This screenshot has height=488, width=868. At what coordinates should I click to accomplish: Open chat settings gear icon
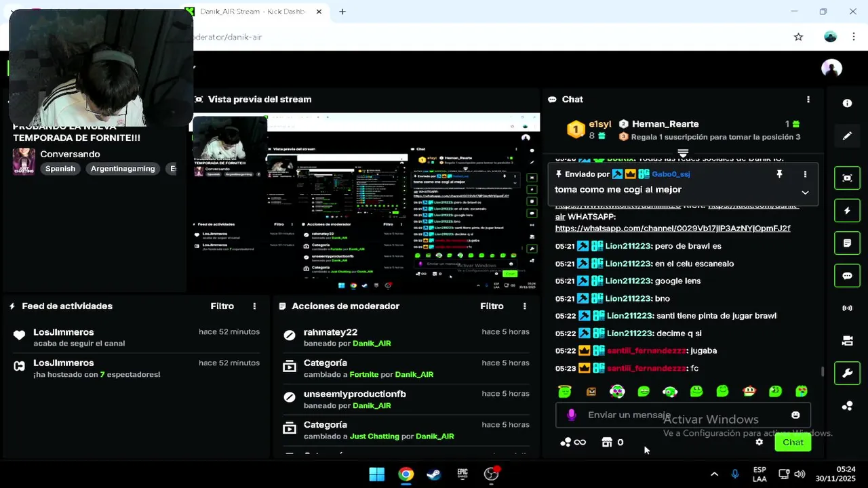coord(759,442)
